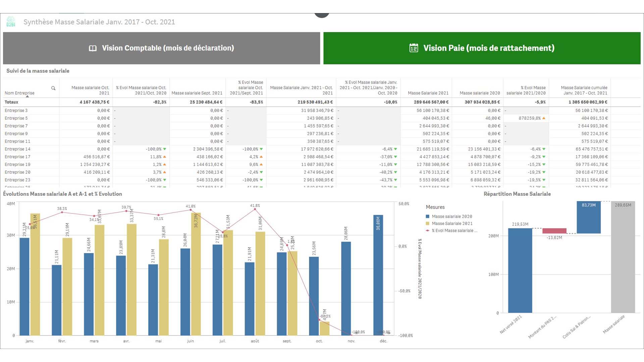Click the D2BI app logo
The width and height of the screenshot is (644, 362).
coord(11,21)
